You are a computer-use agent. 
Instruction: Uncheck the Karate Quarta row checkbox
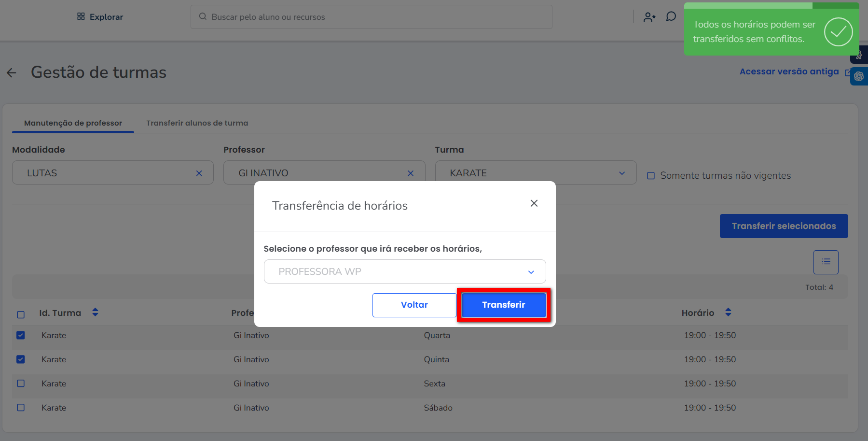tap(21, 335)
